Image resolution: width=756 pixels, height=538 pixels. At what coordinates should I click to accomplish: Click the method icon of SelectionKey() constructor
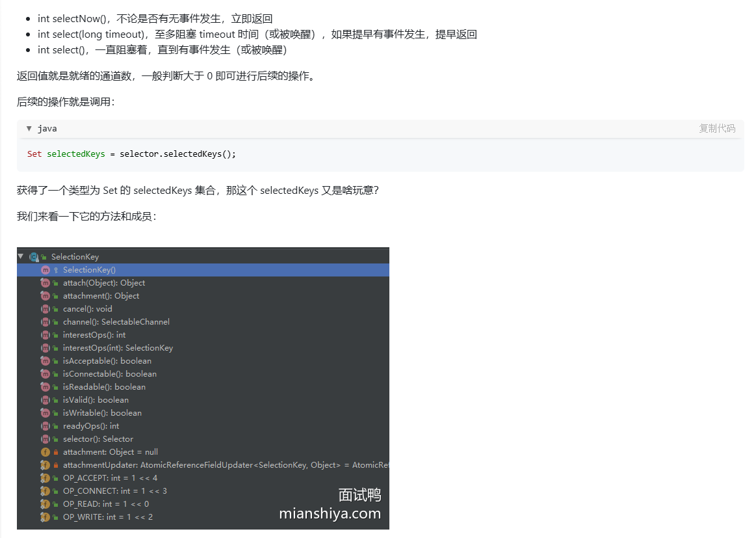46,270
